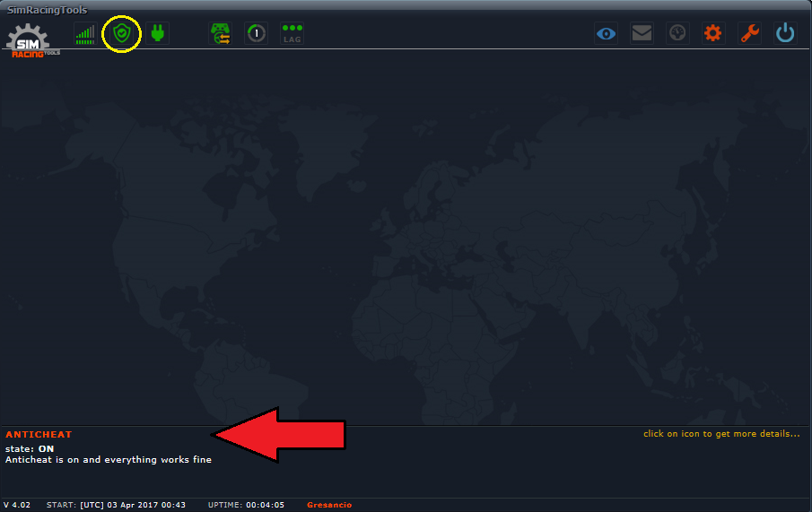The image size is (812, 512).
Task: Click the 'state: ON' status text
Action: point(30,449)
